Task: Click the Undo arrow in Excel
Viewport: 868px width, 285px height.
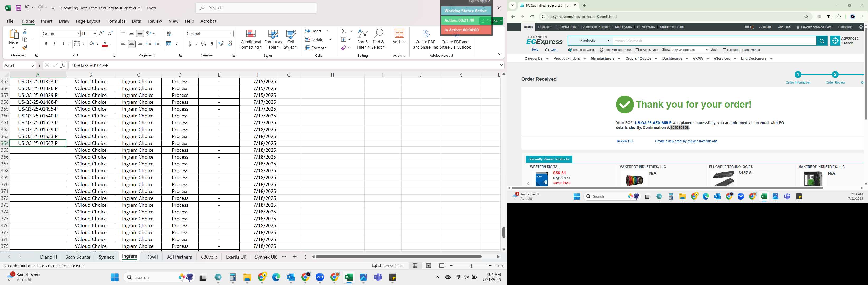Action: [28, 8]
